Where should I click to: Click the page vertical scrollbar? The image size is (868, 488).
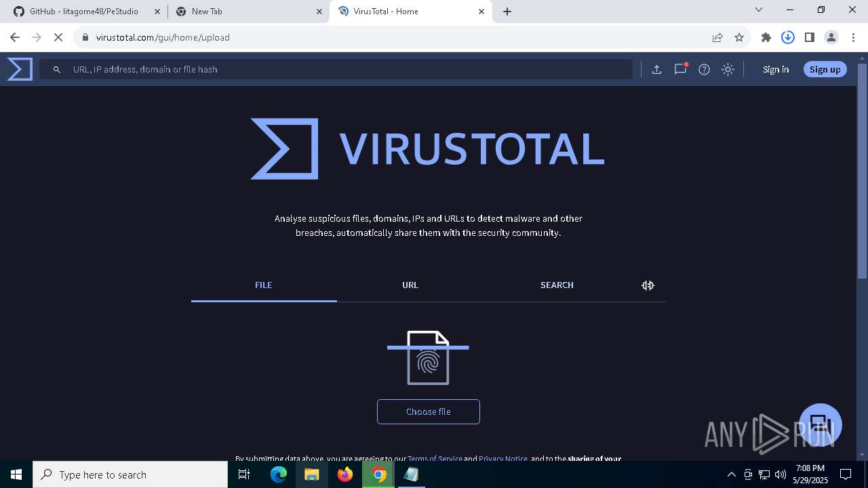(x=862, y=169)
